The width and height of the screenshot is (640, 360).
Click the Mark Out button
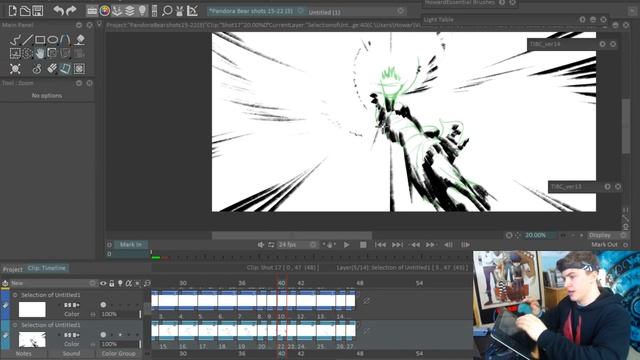click(x=604, y=244)
